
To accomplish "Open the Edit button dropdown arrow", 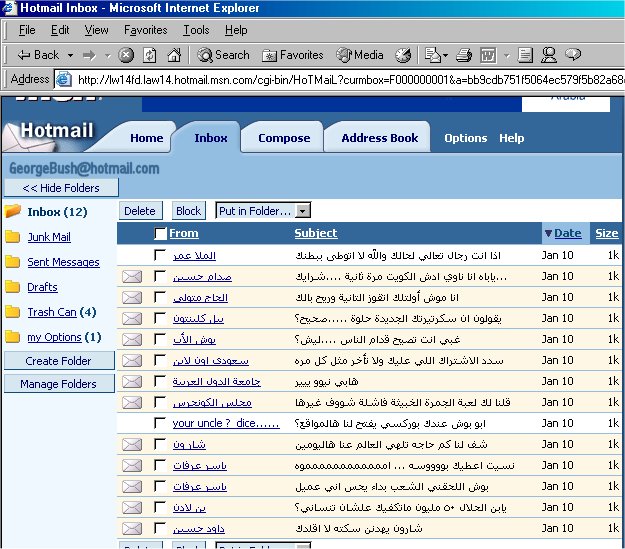I will point(507,55).
